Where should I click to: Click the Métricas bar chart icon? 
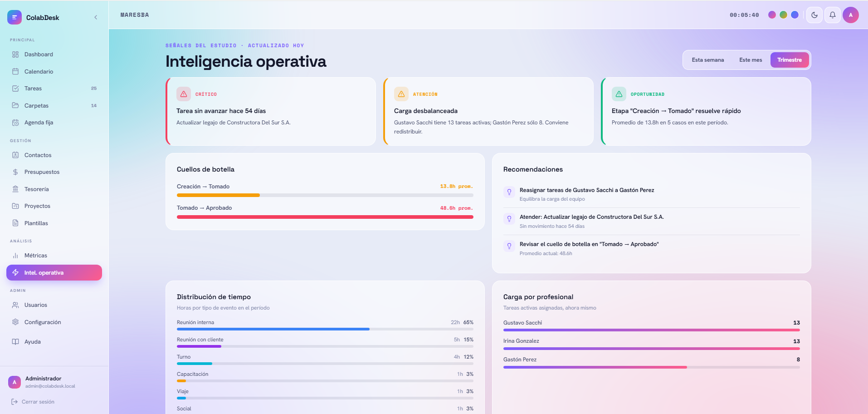pos(15,256)
